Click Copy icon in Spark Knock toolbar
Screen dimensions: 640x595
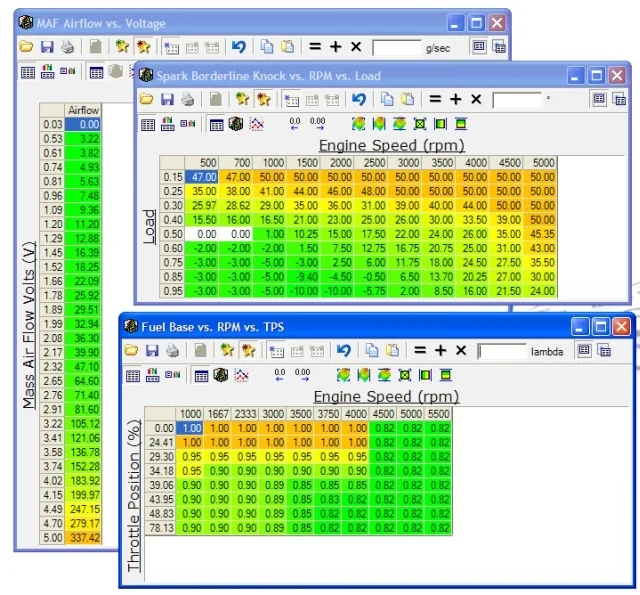tap(386, 99)
